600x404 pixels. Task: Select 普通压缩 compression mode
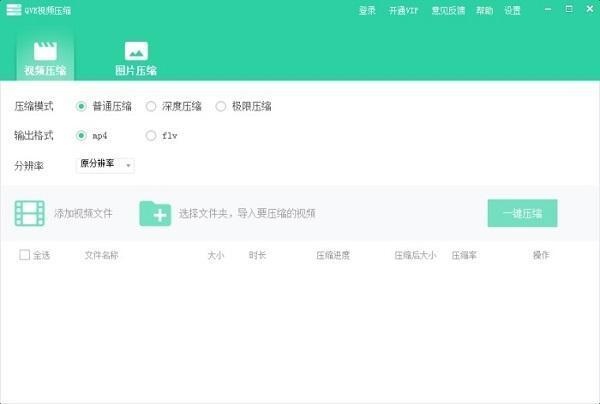(81, 106)
